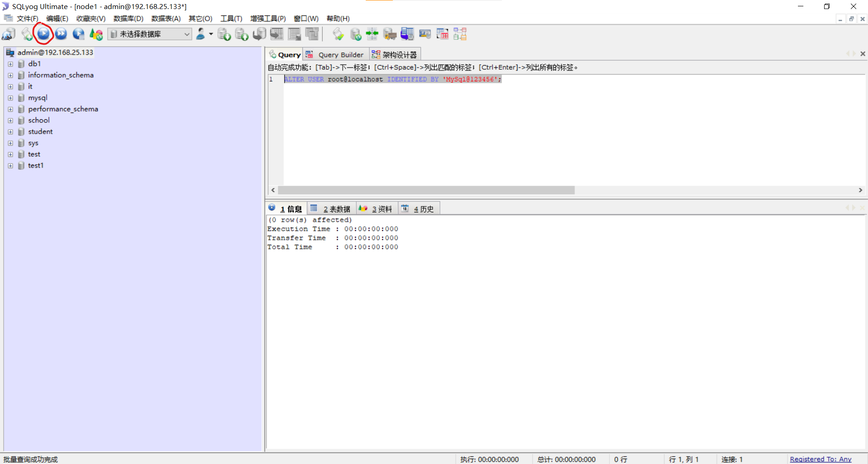This screenshot has width=868, height=464.
Task: Select the sys database in the tree
Action: [x=33, y=143]
